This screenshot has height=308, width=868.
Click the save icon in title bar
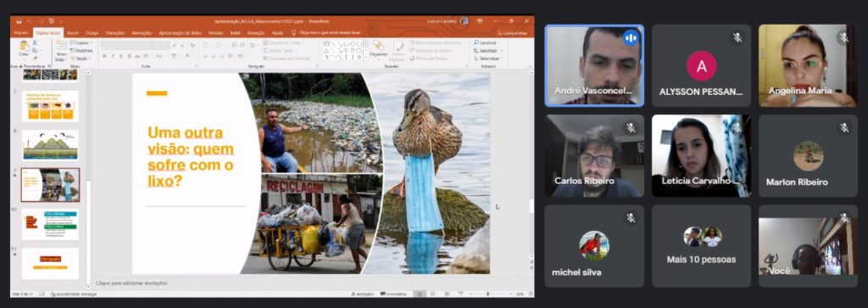[x=19, y=21]
